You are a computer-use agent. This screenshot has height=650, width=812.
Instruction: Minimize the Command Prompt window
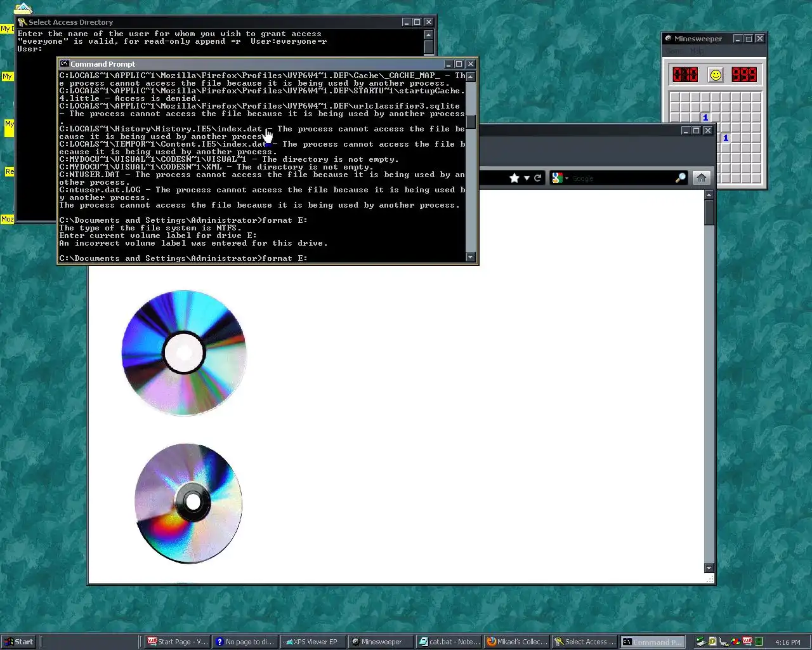coord(449,64)
